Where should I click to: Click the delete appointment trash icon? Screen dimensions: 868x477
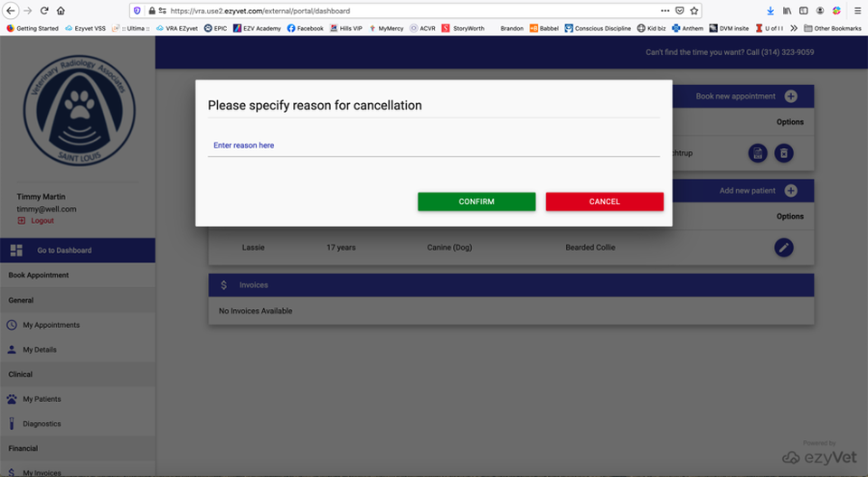click(784, 154)
